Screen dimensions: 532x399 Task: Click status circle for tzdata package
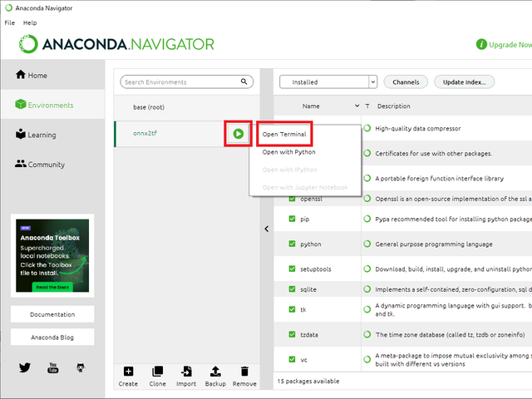coord(367,334)
